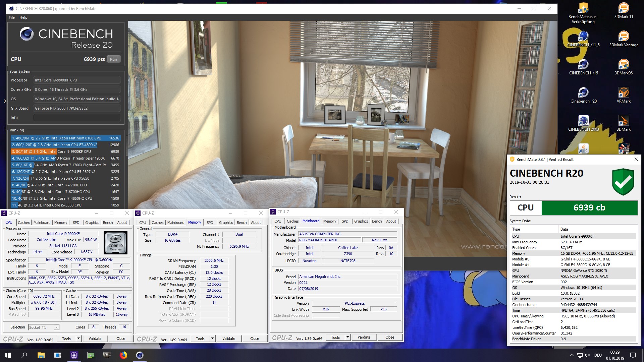Select CINEBENCH 2003 desktop icon
The image size is (644, 362).
click(x=583, y=123)
